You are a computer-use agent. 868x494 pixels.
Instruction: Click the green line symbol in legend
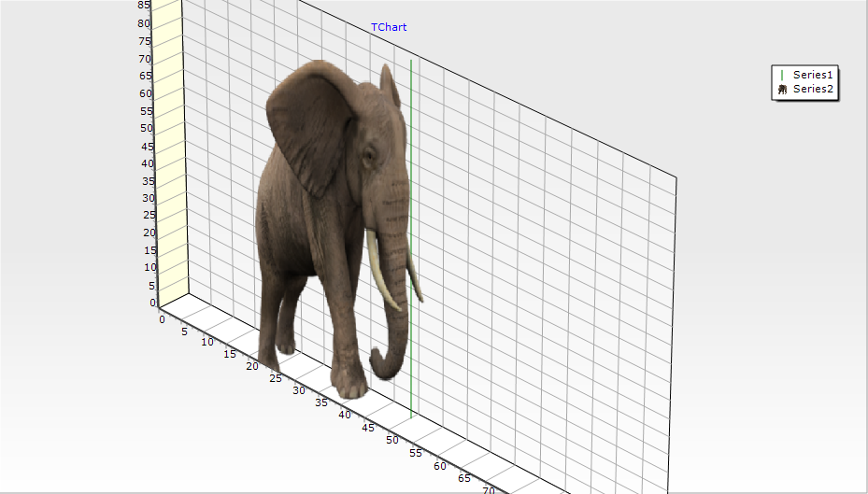pos(782,76)
